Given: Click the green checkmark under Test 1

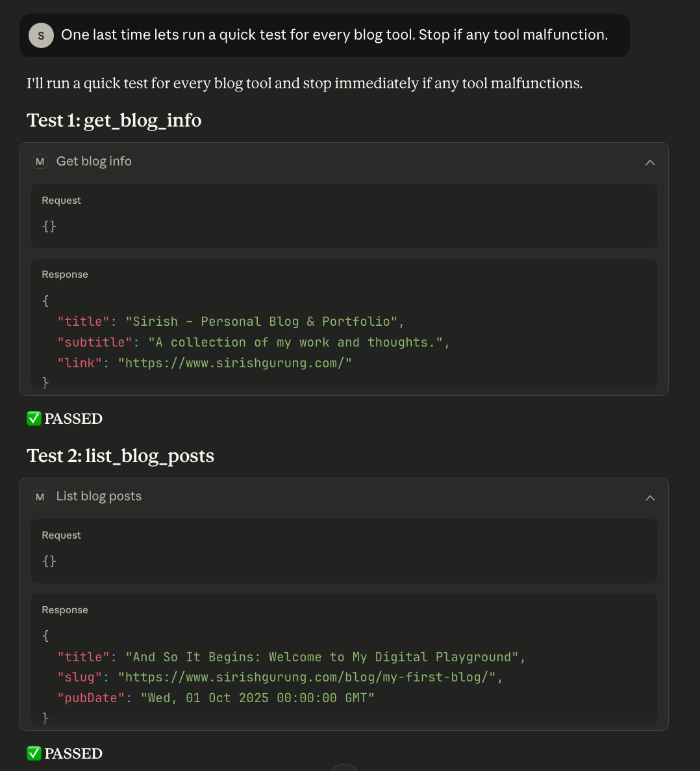Looking at the screenshot, I should 34,419.
